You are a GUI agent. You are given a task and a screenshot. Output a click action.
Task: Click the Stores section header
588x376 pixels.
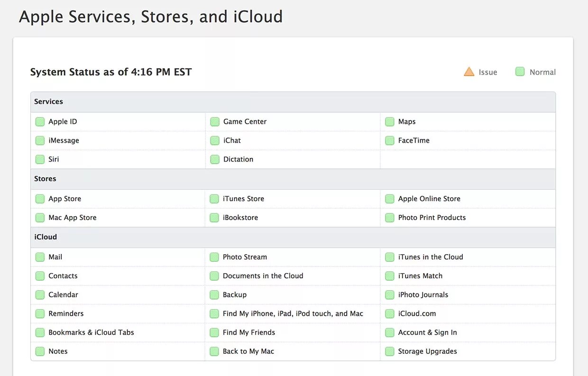tap(45, 179)
